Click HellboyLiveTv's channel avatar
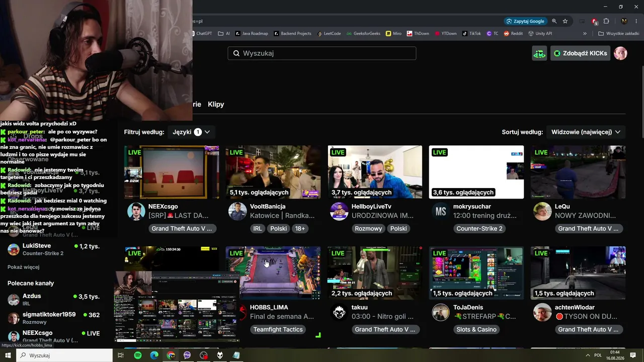The width and height of the screenshot is (644, 362). (x=339, y=212)
